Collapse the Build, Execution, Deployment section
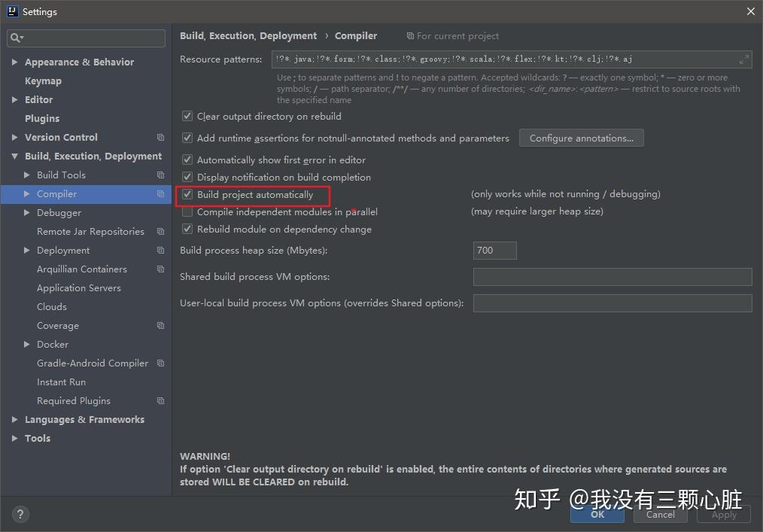 (x=14, y=157)
